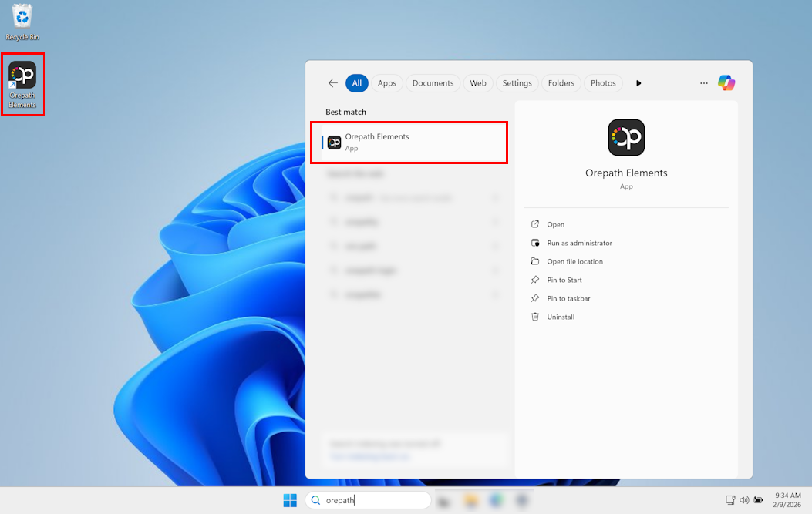
Task: Pin Orepath Elements to taskbar
Action: [568, 298]
